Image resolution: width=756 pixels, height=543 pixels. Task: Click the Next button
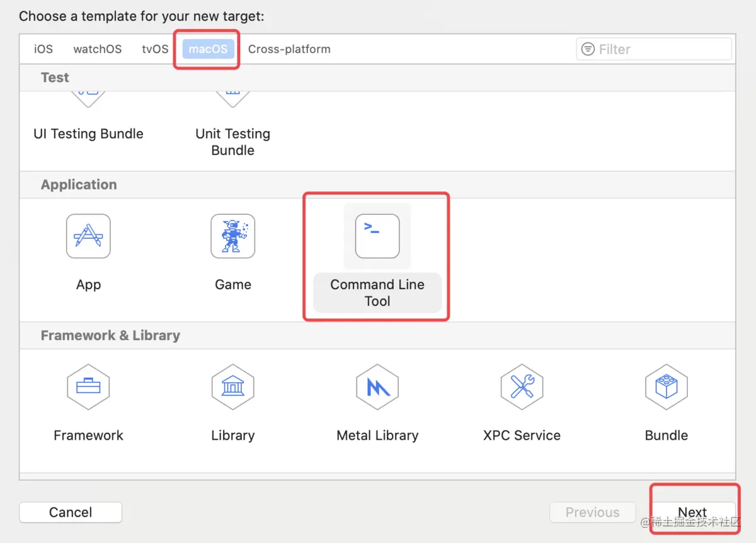coord(692,512)
